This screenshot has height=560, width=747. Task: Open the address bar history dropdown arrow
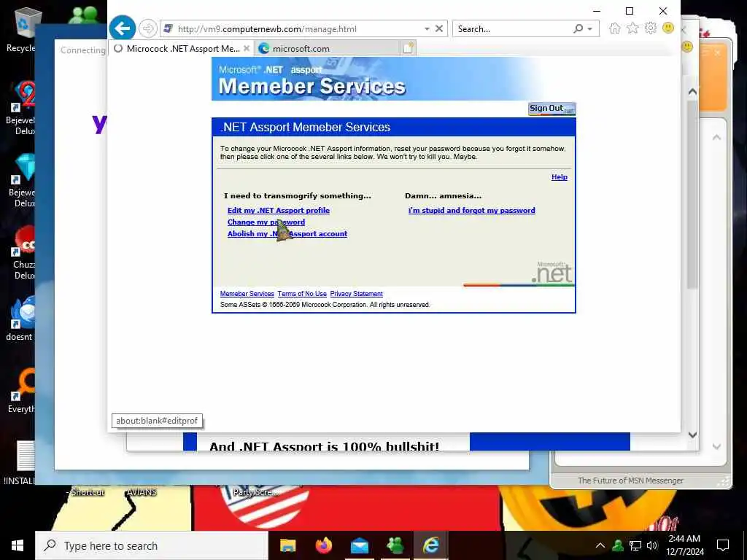[427, 29]
